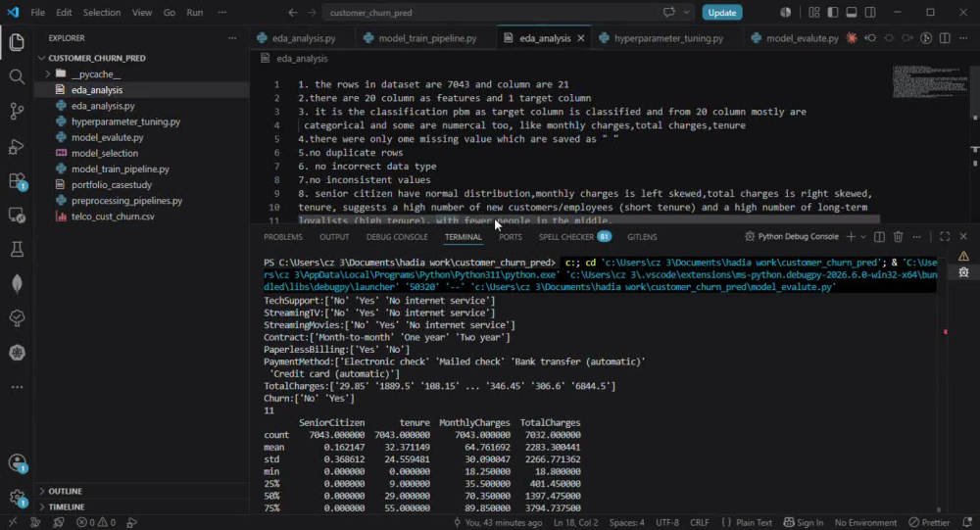Go back with the left arrow

(x=292, y=13)
